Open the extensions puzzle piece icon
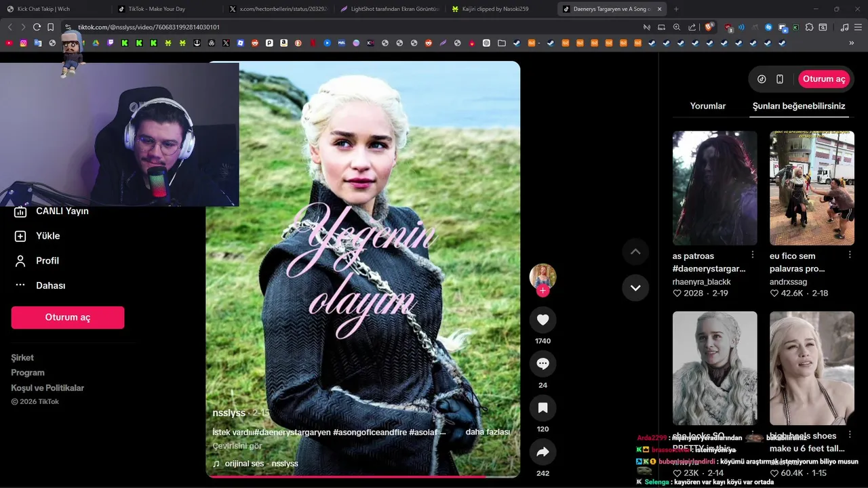Viewport: 868px width, 488px height. [809, 27]
